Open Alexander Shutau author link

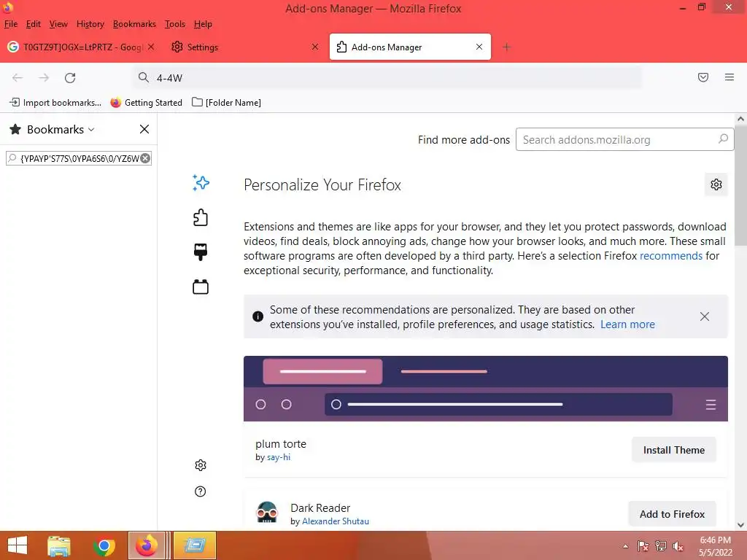[336, 521]
